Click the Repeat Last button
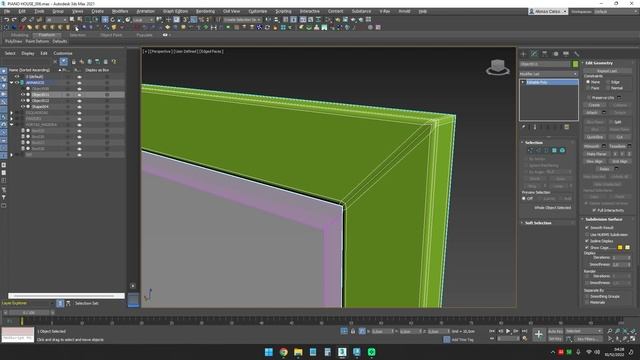 [607, 71]
